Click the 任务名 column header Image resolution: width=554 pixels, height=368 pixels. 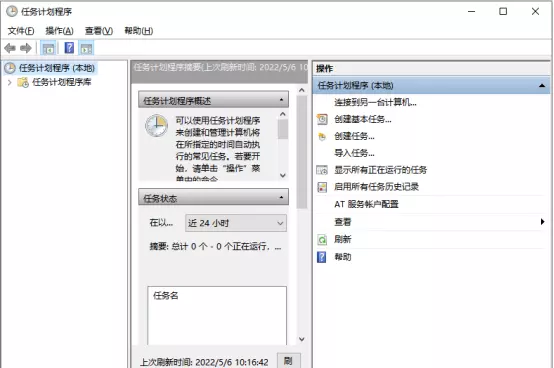click(x=165, y=296)
